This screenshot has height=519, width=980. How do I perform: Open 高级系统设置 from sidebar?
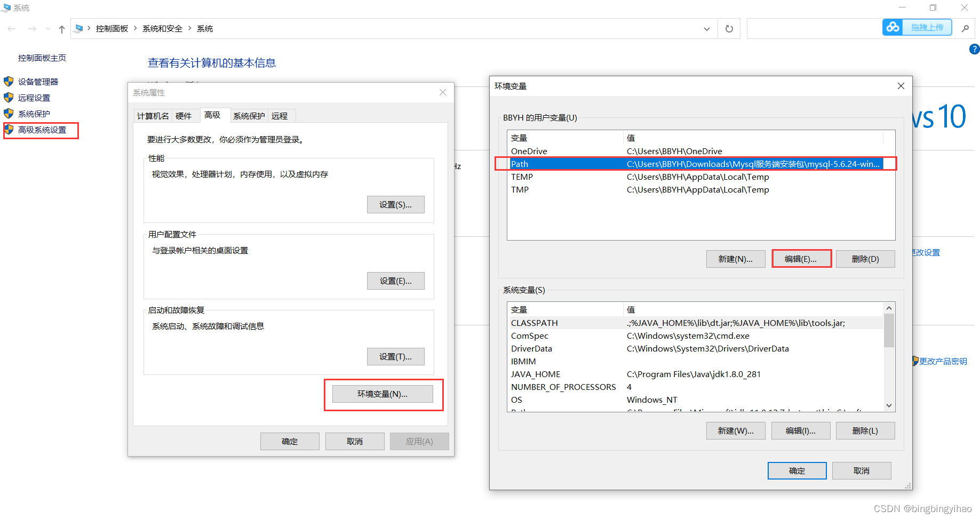click(42, 130)
